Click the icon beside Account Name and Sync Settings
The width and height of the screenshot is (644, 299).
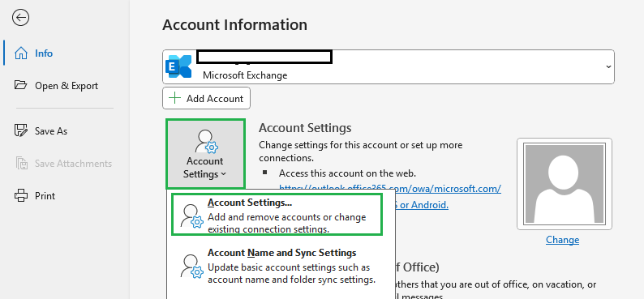[191, 267]
